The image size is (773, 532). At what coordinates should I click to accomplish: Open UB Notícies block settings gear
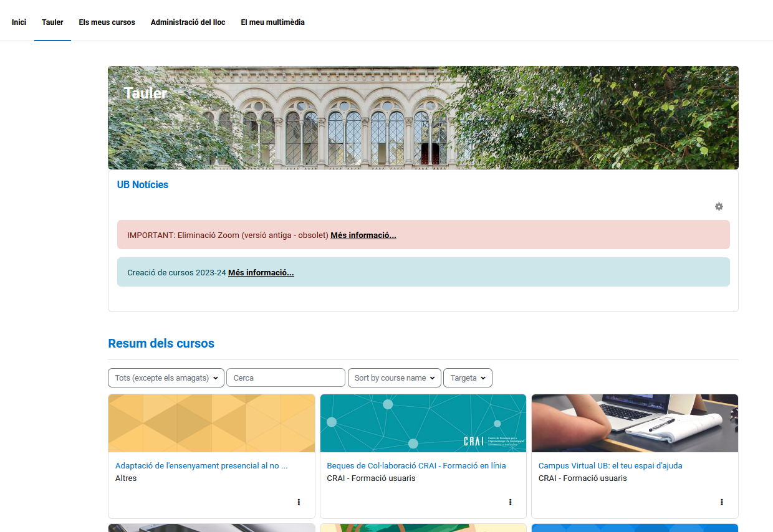coord(719,206)
